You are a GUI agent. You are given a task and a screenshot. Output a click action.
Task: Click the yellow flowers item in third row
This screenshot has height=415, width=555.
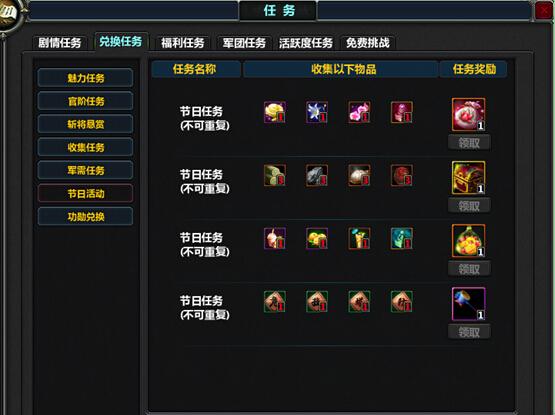pyautogui.click(x=317, y=238)
